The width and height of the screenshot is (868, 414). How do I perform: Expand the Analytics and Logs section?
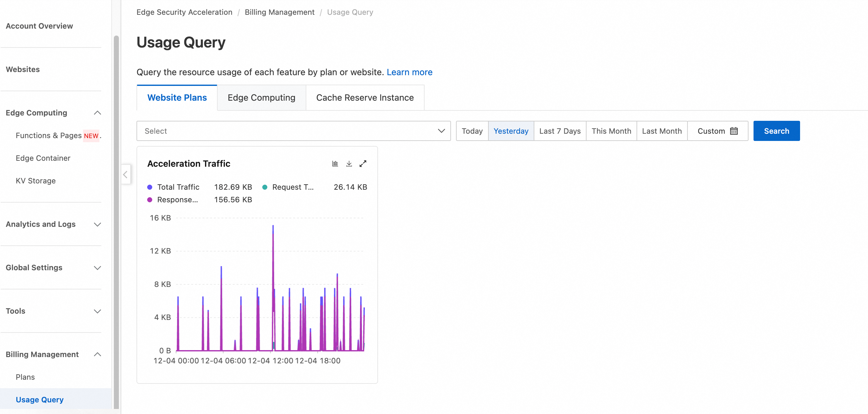tap(97, 224)
